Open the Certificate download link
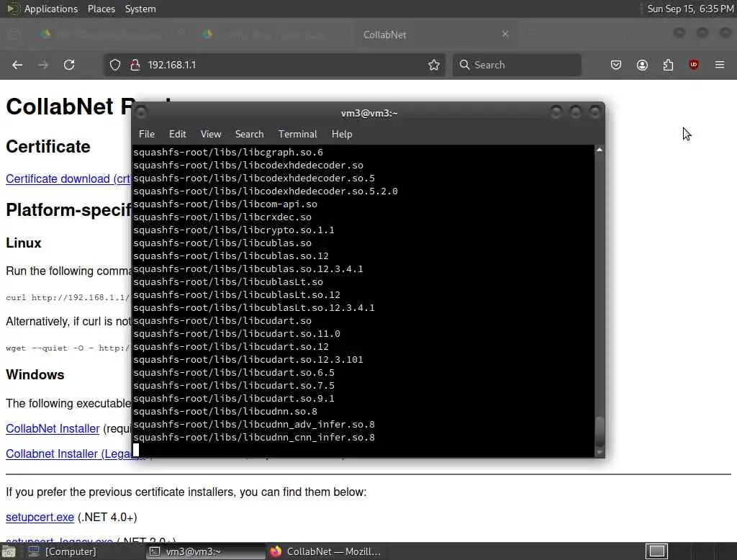The image size is (737, 560). click(68, 179)
